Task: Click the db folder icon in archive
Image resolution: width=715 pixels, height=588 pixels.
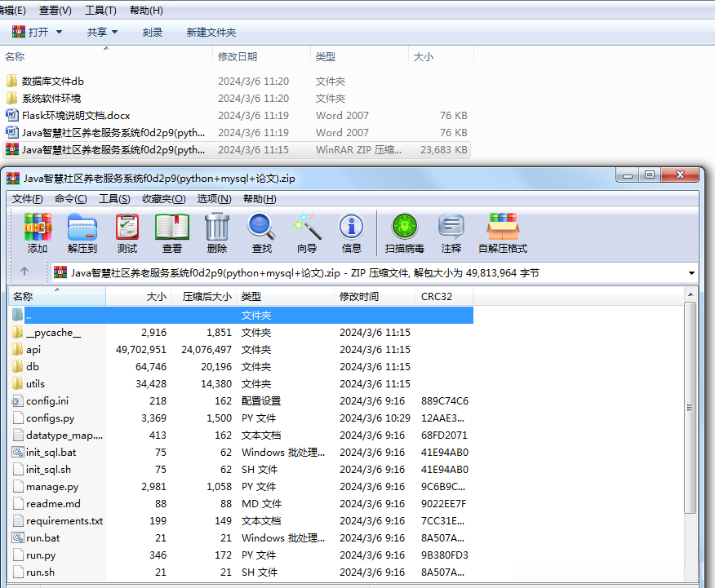Action: (17, 367)
